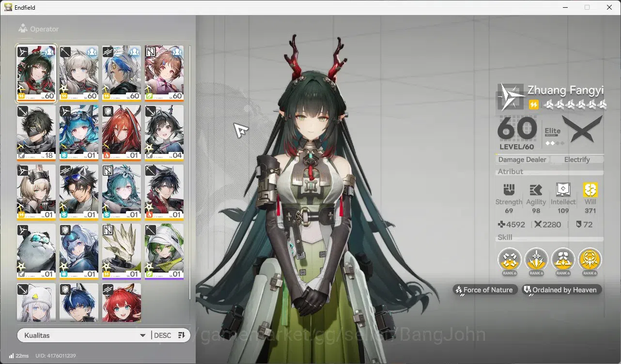Viewport: 621px width, 364px height.
Task: Click the Damage Dealer role tag
Action: click(522, 159)
